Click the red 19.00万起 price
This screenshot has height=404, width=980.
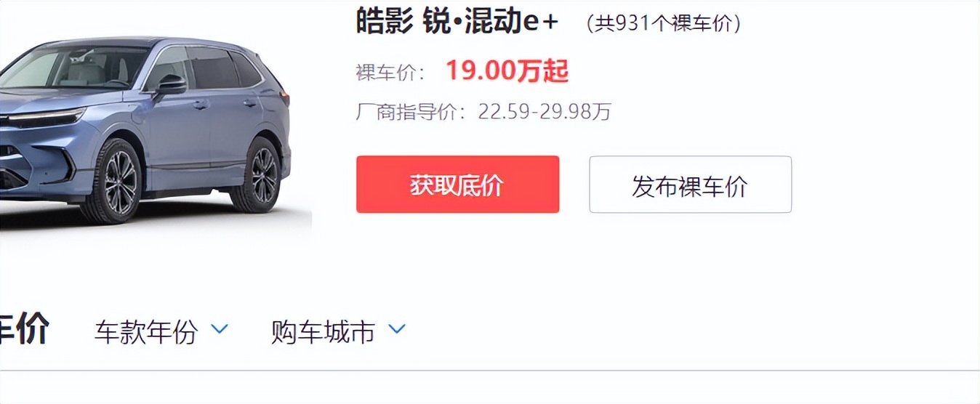pos(507,70)
